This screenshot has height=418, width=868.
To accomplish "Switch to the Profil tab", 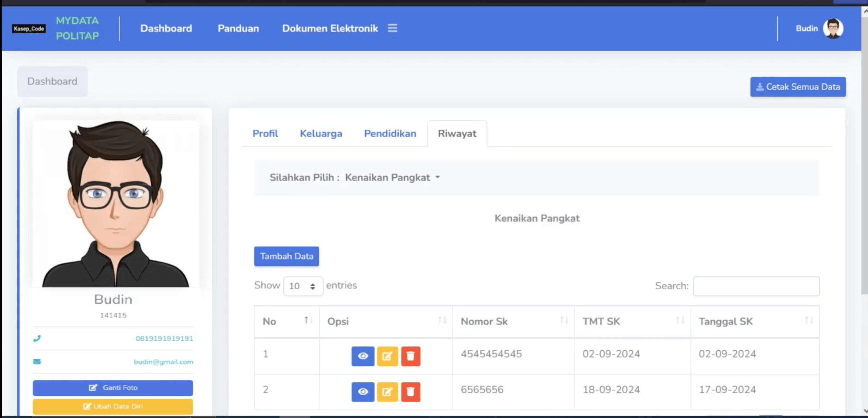I will point(265,133).
